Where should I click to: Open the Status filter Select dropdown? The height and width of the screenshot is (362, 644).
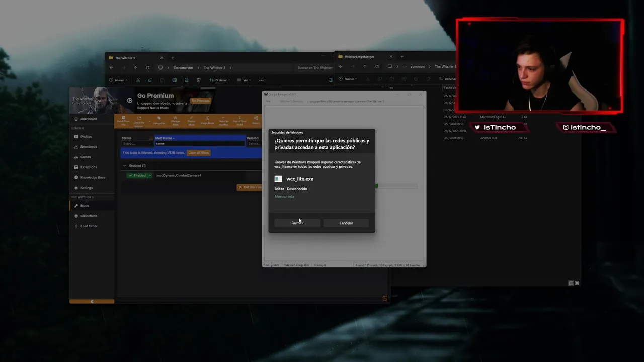point(137,144)
